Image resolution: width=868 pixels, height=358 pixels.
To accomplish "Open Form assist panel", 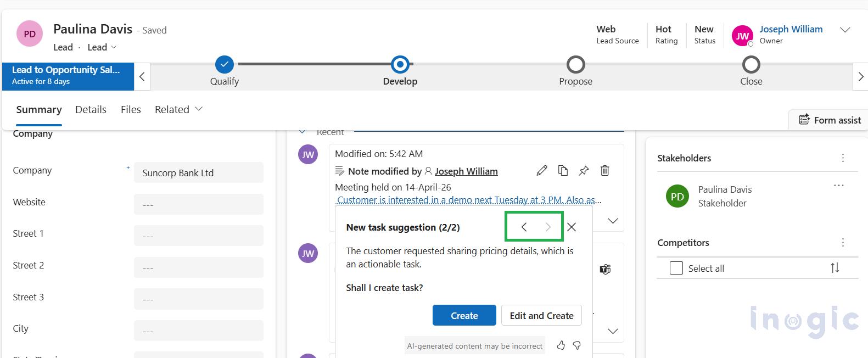I will pyautogui.click(x=830, y=120).
